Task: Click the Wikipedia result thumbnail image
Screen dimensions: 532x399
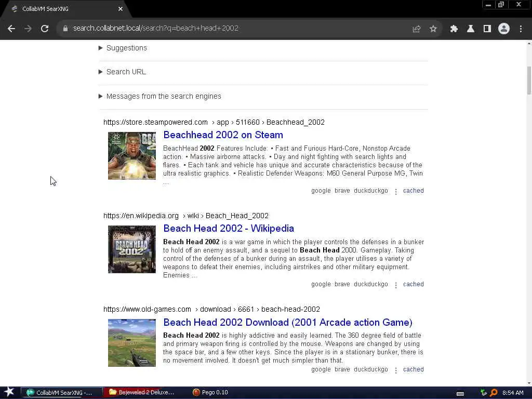Action: click(x=132, y=249)
